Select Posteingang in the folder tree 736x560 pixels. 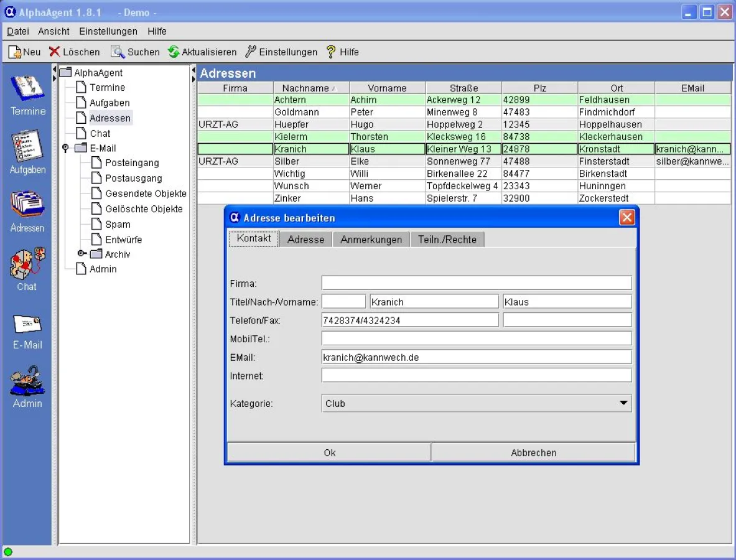[x=131, y=163]
